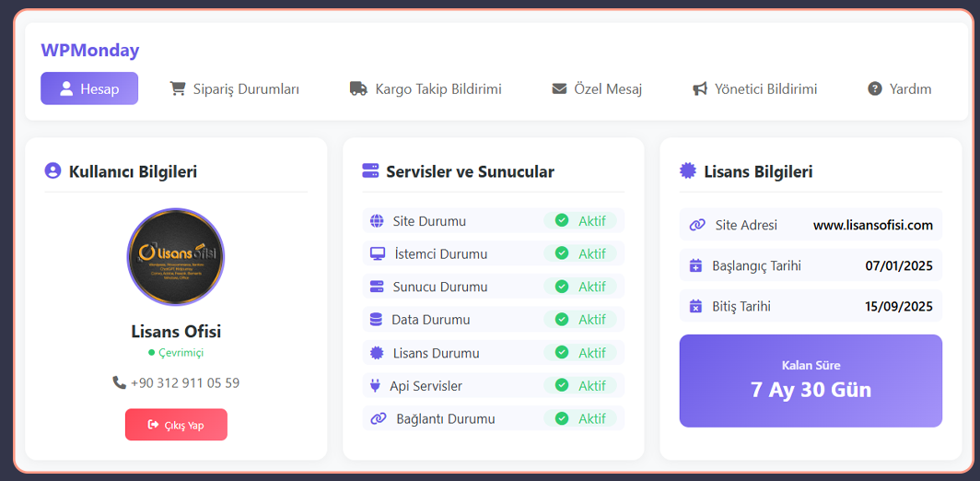The height and width of the screenshot is (481, 980).
Task: Click the Çevrimiçi online status
Action: click(176, 353)
